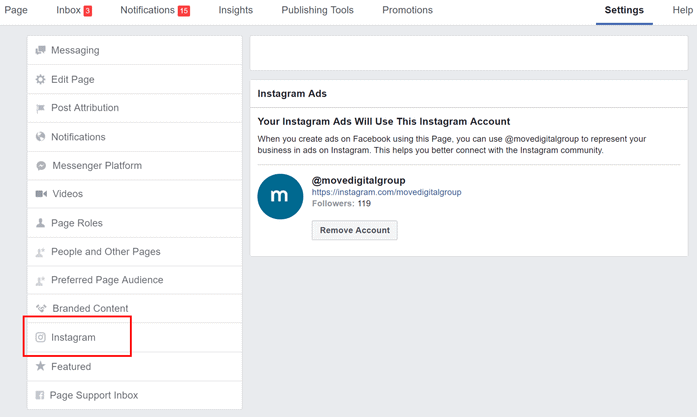The image size is (697, 417).
Task: Click the Inbox red badge showing 3
Action: 88,11
